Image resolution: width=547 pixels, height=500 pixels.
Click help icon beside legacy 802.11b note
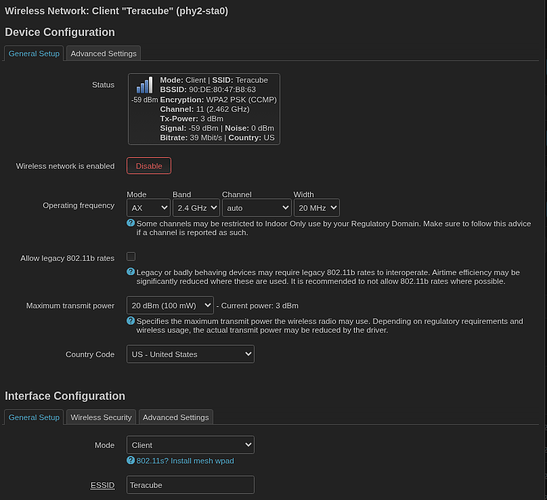tap(130, 272)
